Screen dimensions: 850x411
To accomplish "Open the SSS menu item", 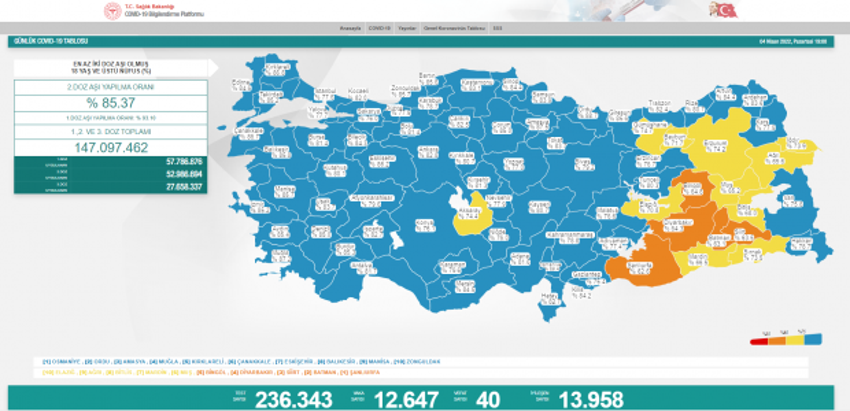I will pyautogui.click(x=497, y=28).
